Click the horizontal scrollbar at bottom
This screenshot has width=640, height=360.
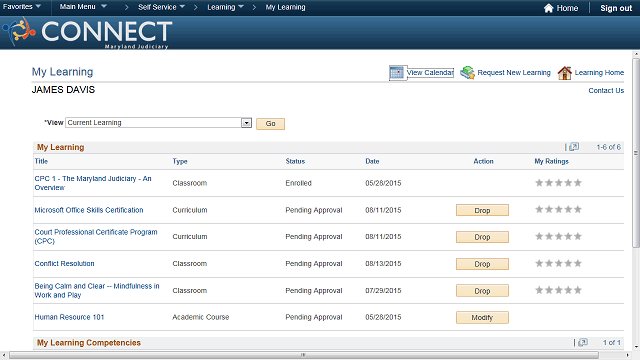[x=303, y=356]
